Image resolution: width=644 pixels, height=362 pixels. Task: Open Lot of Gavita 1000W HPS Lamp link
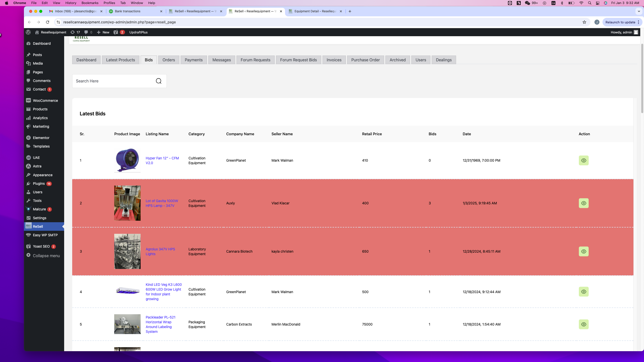tap(162, 203)
